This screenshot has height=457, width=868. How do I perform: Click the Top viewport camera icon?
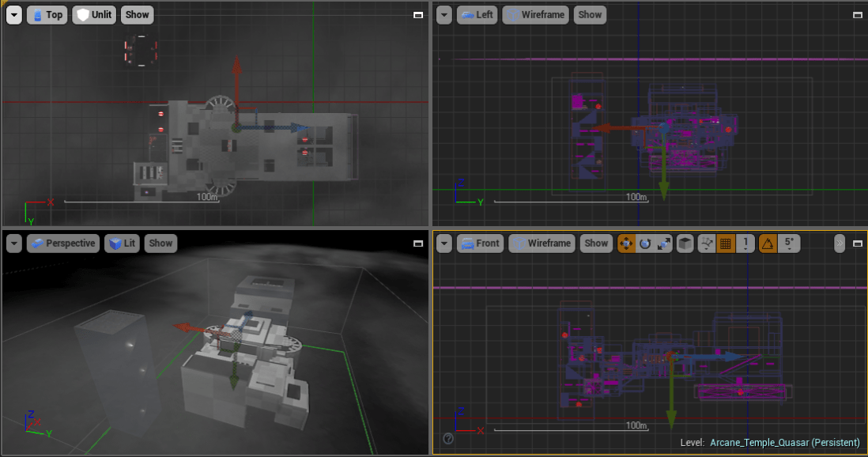pos(36,14)
